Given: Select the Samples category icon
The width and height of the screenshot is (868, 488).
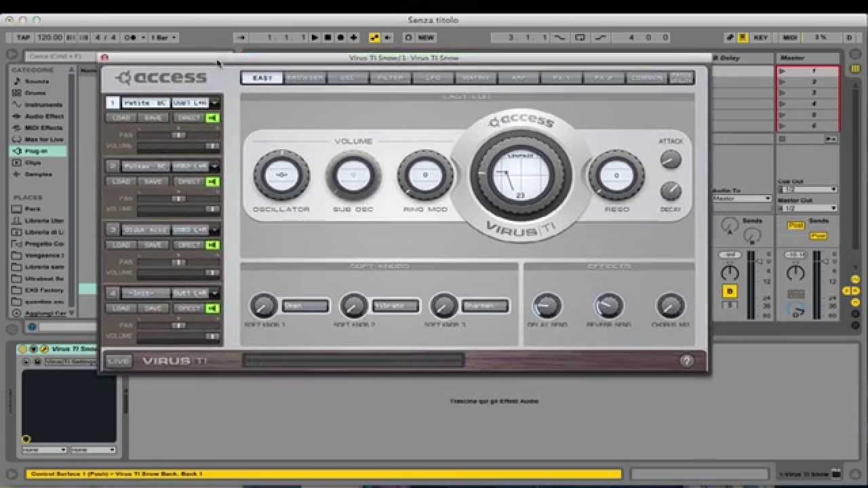Looking at the screenshot, I should 17,174.
